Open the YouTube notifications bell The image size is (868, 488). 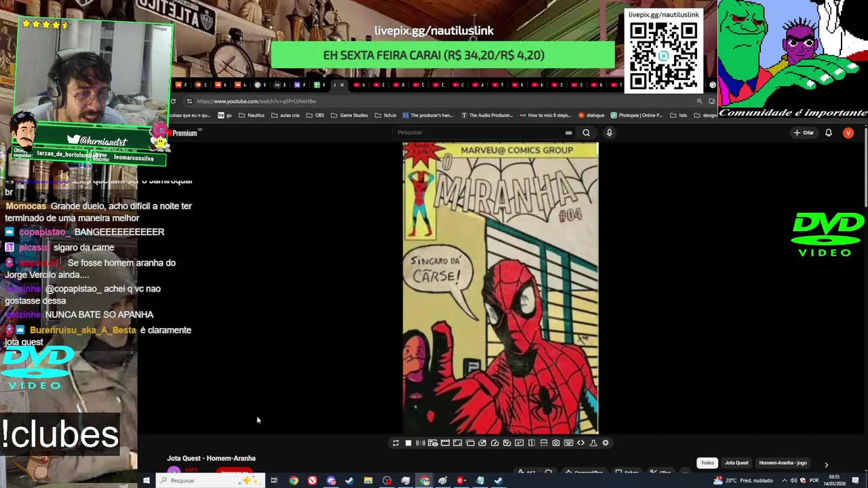828,133
